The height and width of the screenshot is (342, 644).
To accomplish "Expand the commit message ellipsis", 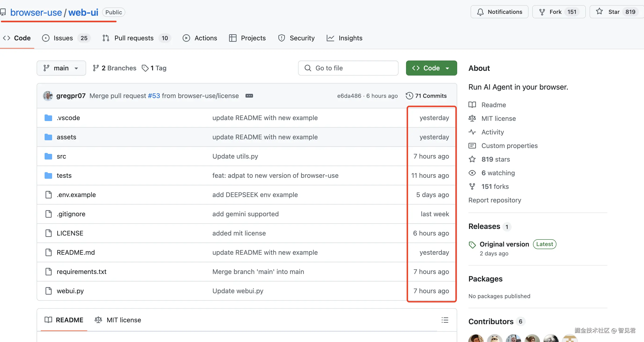I will pyautogui.click(x=249, y=96).
